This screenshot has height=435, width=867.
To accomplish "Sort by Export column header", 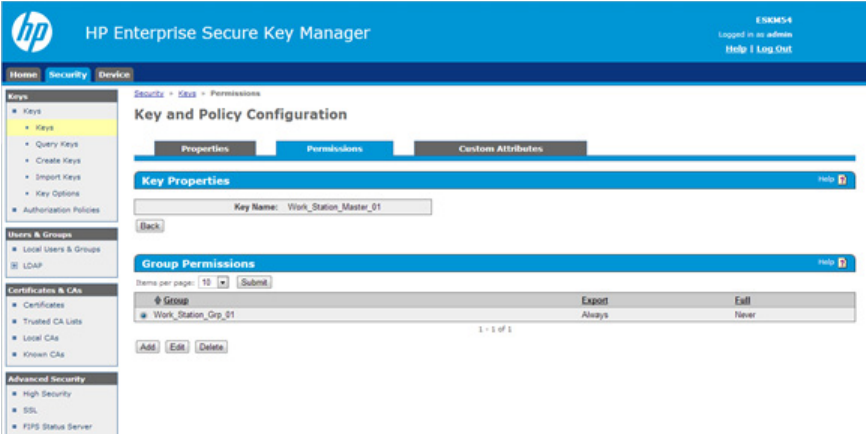I will click(x=594, y=300).
